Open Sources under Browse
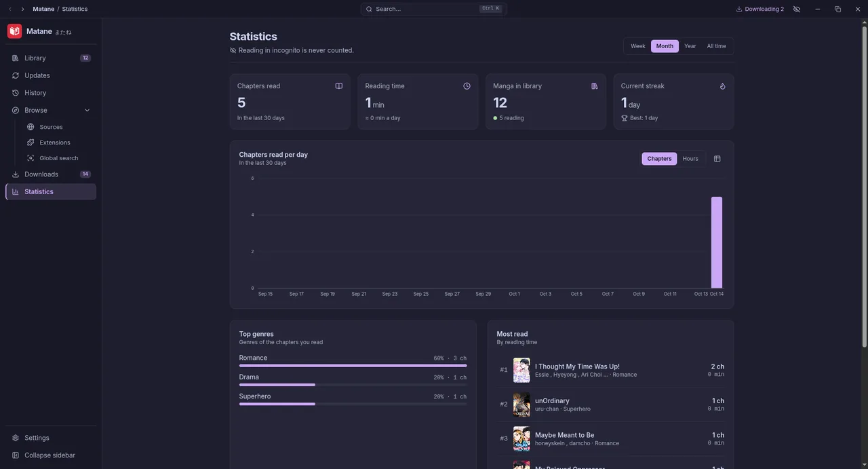Screen dimensions: 868x469 [58, 127]
